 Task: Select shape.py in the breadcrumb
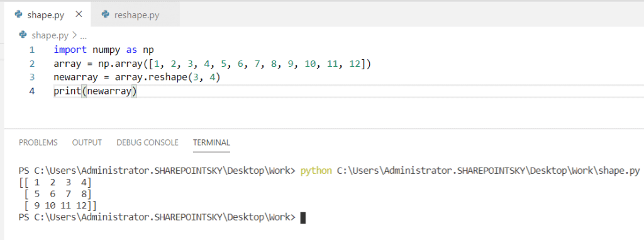[x=50, y=36]
